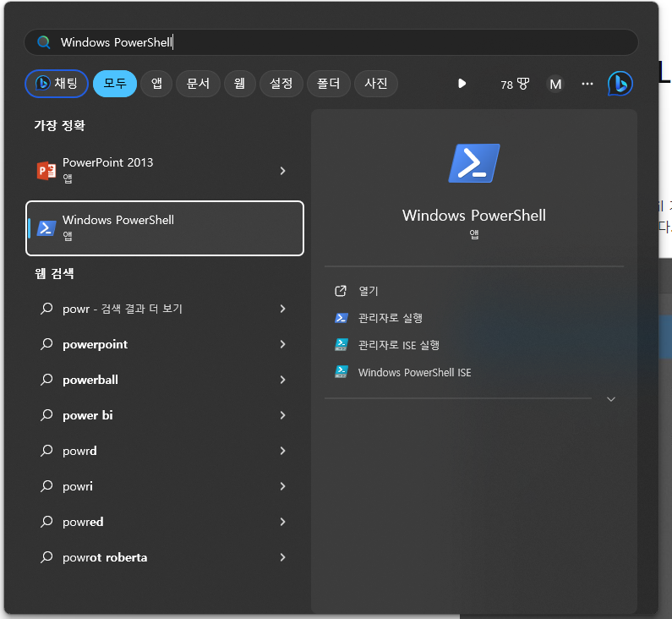672x619 pixels.
Task: Expand PowerPoint 2013 result details
Action: coord(282,171)
